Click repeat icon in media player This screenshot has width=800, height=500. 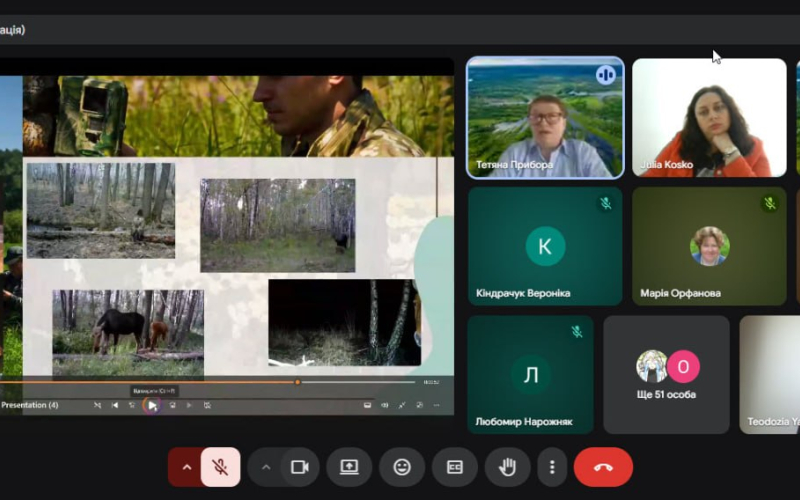pos(207,405)
